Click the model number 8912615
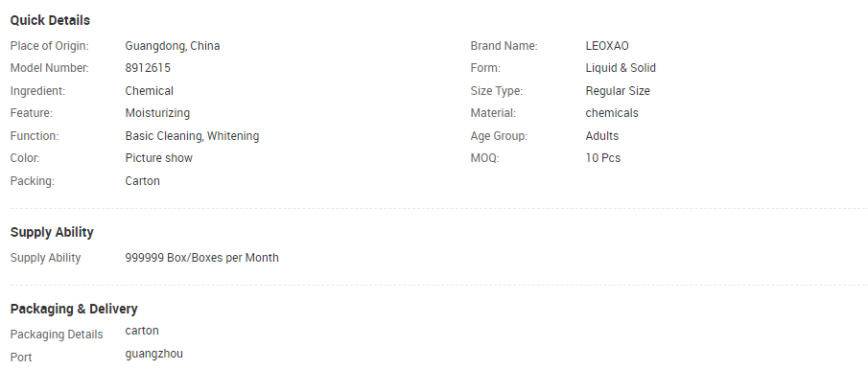868x370 pixels. [148, 68]
